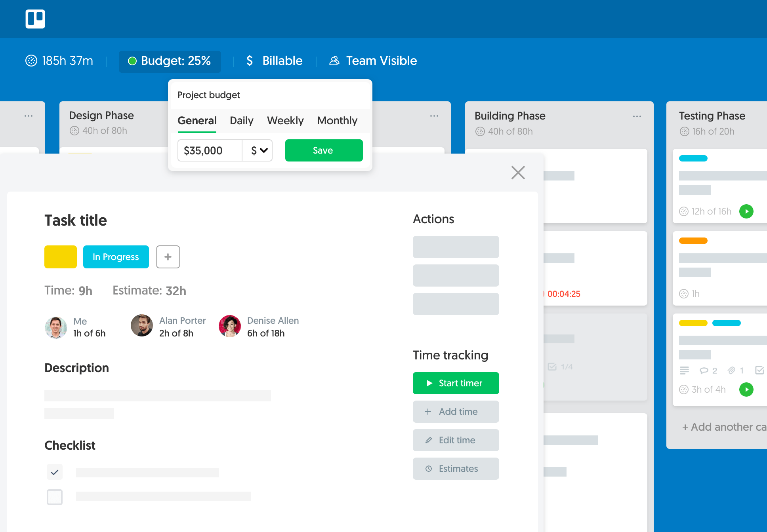
Task: Select the Daily budget tab
Action: tap(241, 120)
